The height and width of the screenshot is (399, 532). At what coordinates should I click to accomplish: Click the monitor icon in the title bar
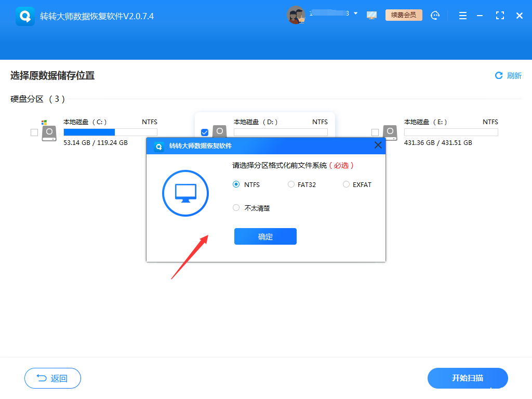point(371,15)
